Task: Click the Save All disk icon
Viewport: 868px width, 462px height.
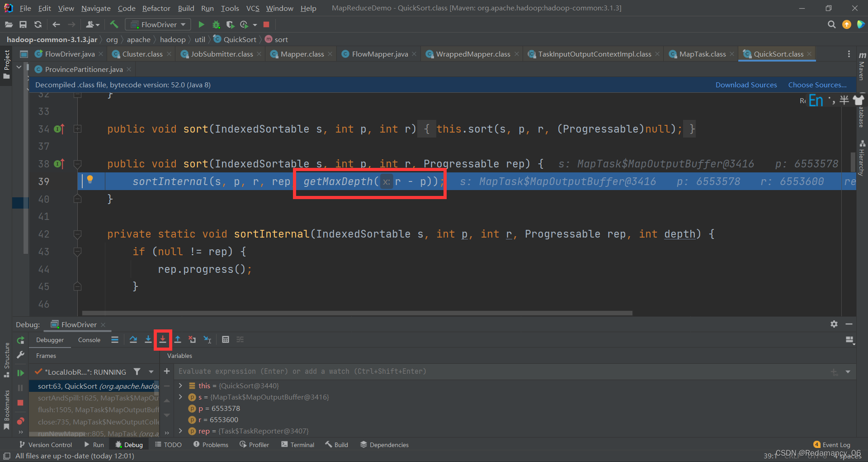Action: 23,24
